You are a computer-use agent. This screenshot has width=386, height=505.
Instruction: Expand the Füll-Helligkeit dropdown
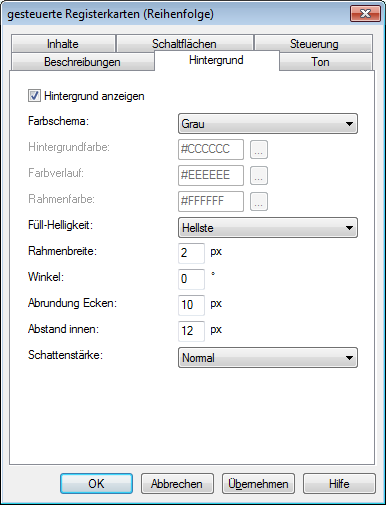pyautogui.click(x=268, y=228)
